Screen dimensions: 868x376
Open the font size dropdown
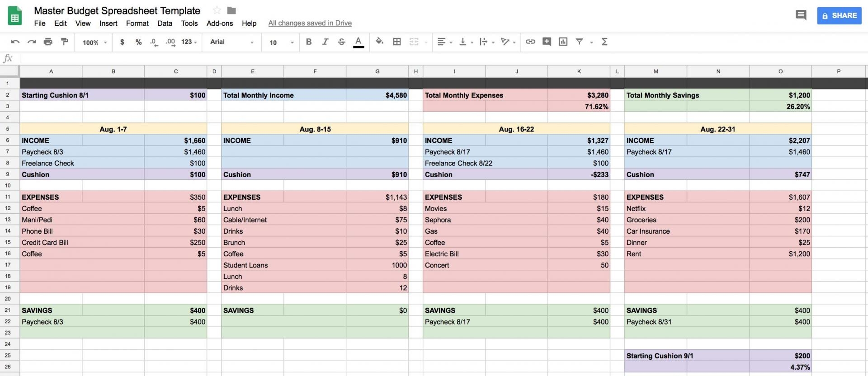(x=281, y=42)
